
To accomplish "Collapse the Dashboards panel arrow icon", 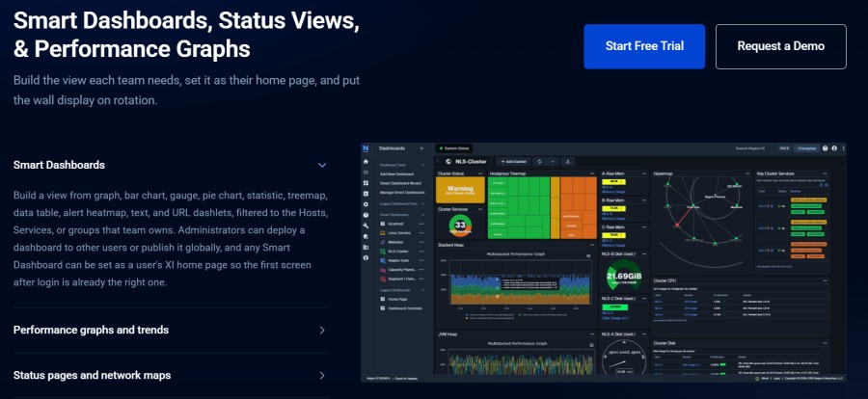I will 421,148.
